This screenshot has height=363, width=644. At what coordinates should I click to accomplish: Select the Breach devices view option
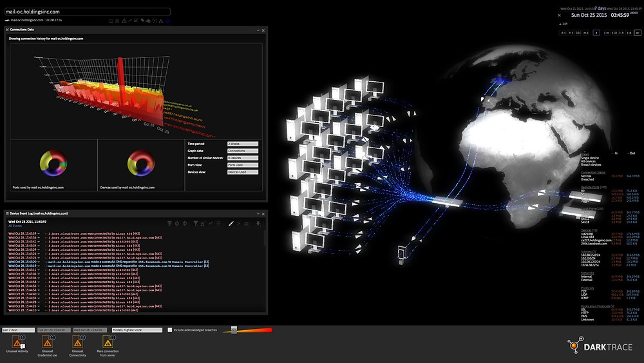click(x=591, y=164)
